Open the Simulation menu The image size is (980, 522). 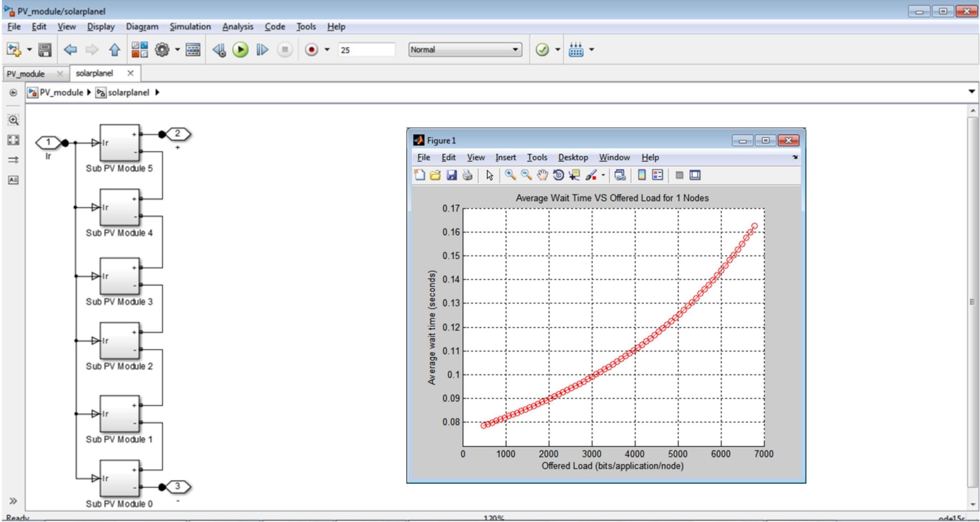[190, 27]
